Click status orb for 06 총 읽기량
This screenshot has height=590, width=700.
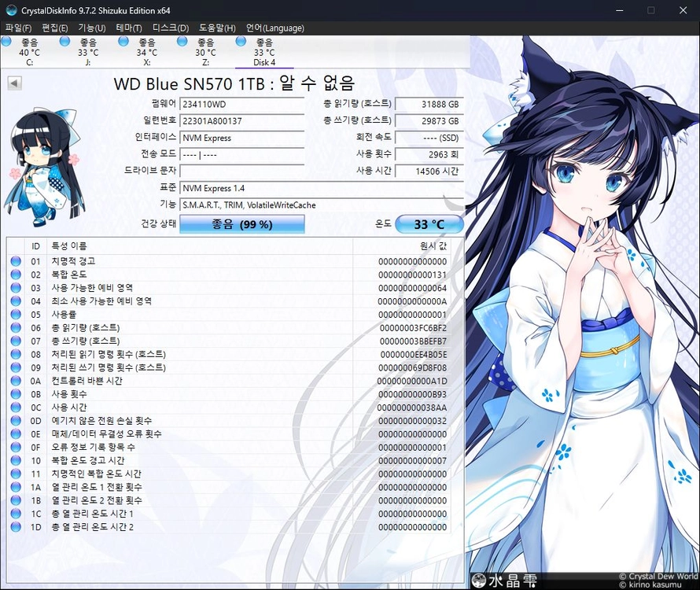(16, 328)
